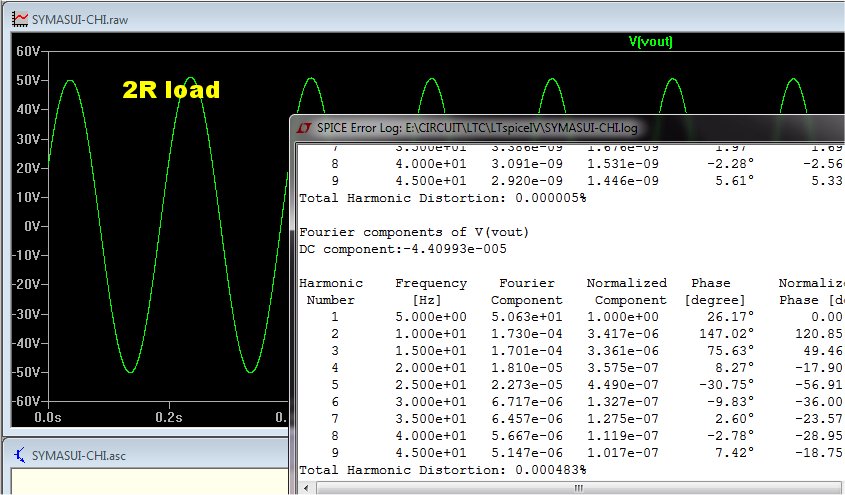The width and height of the screenshot is (845, 495).
Task: Click Total Harmonic Distortion: 0.000005% line
Action: (x=442, y=198)
